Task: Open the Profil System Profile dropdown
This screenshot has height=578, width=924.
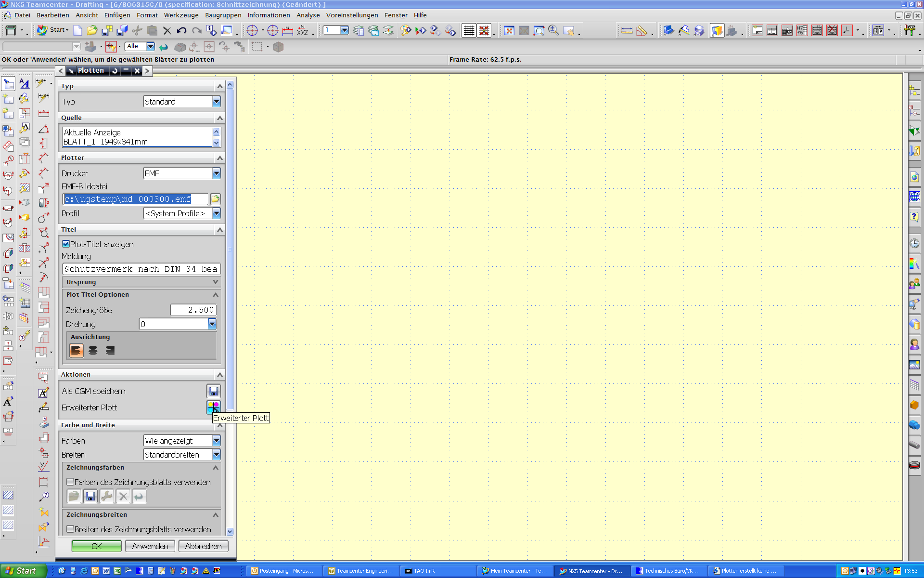Action: point(216,213)
